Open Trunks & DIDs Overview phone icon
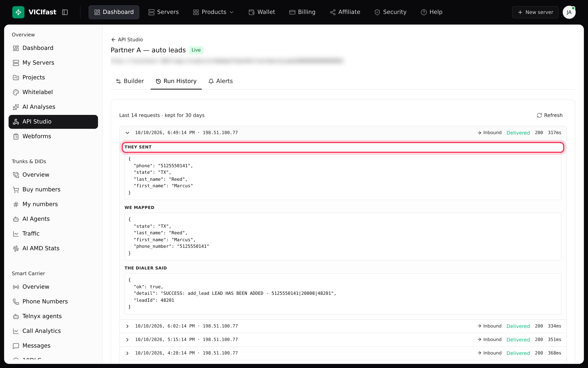588x368 pixels. (x=16, y=175)
